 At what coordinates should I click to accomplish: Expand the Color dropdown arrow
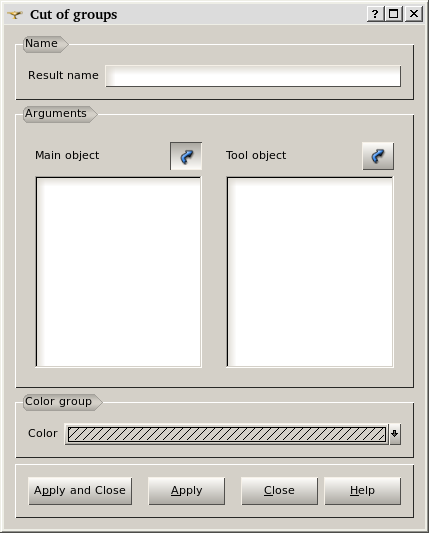click(395, 434)
